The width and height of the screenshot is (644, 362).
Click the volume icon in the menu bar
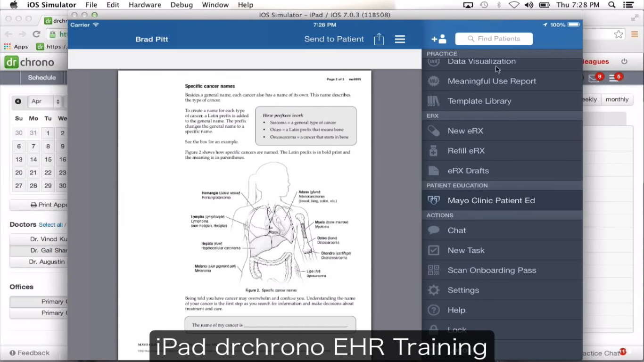[529, 5]
